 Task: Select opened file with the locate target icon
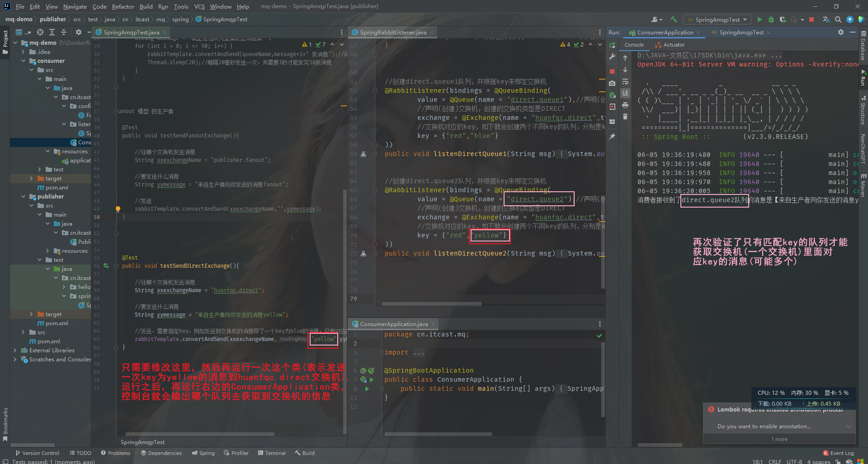(40, 32)
